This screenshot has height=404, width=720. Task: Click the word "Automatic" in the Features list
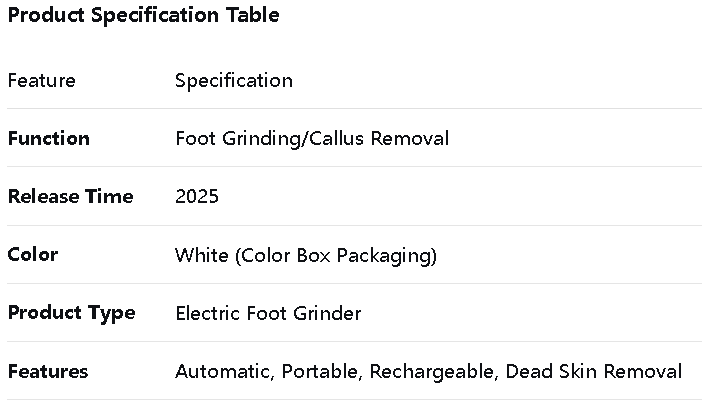(x=223, y=371)
